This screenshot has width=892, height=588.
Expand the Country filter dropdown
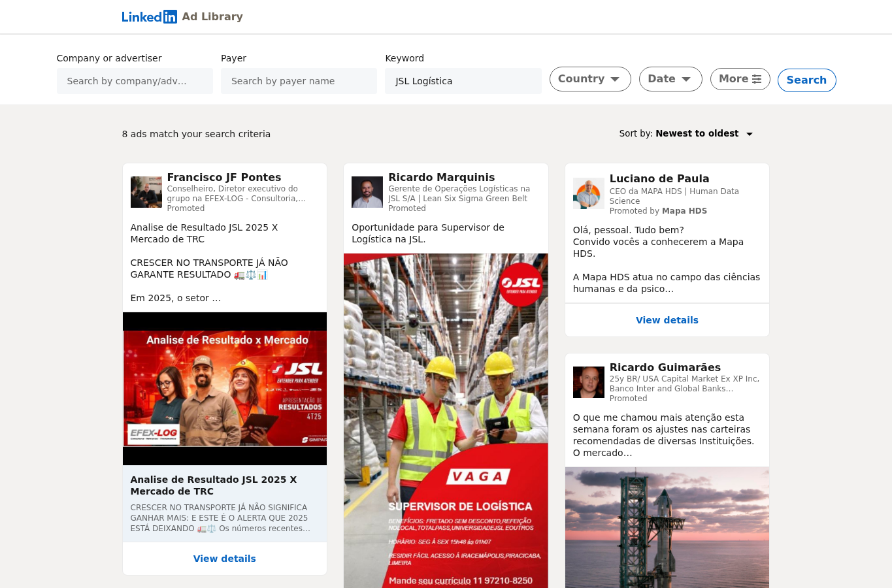[590, 79]
